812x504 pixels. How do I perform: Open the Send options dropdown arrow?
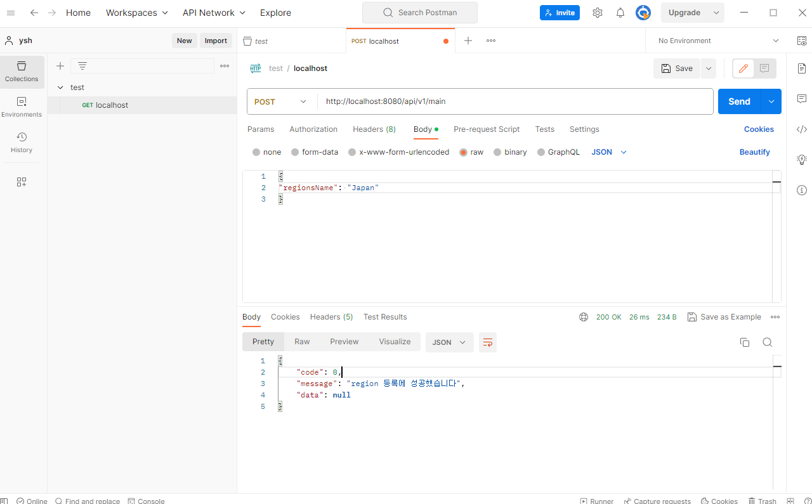point(771,101)
